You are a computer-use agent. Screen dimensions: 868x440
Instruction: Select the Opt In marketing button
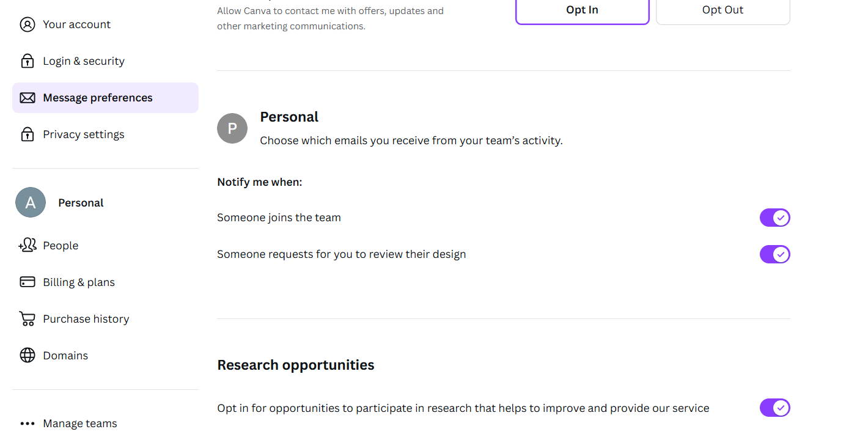point(582,10)
